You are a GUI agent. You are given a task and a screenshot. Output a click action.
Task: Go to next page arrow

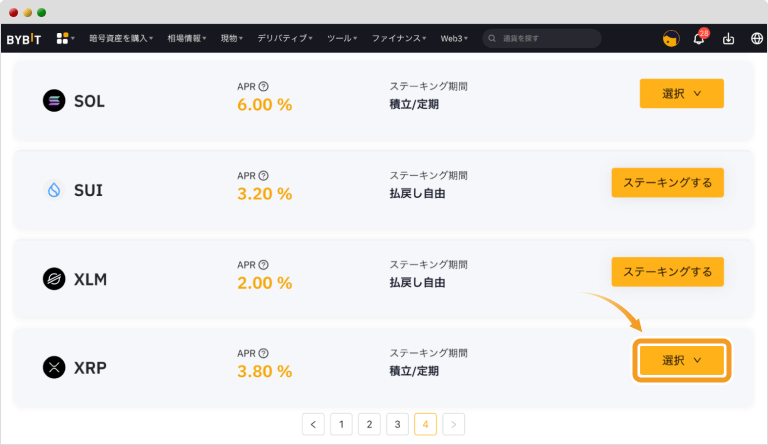coord(454,424)
